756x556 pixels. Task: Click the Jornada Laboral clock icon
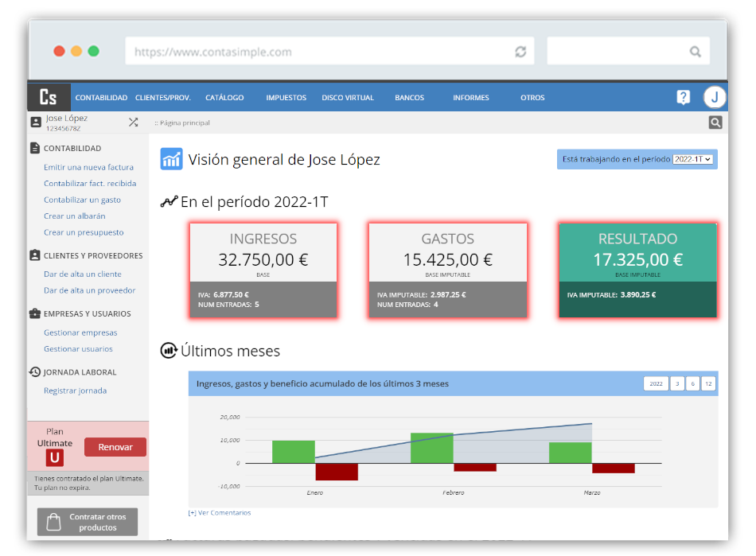pos(35,372)
